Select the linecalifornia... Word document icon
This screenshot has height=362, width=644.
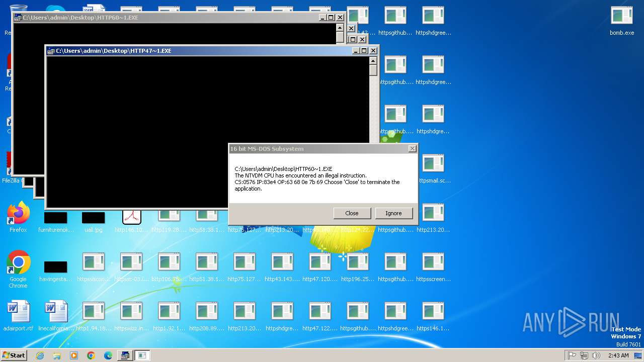coord(56,316)
